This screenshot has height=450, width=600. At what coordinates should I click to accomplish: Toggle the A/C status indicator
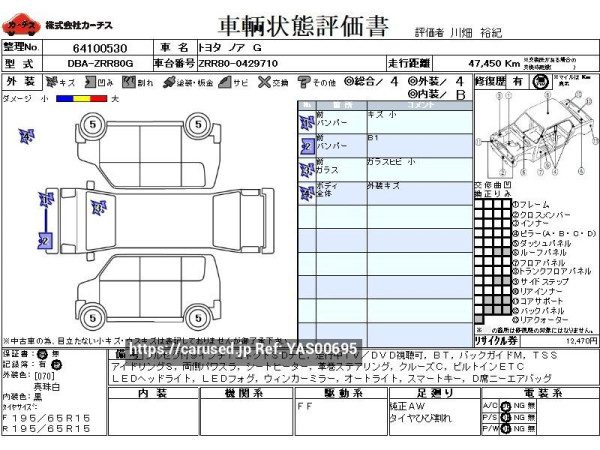tap(507, 404)
